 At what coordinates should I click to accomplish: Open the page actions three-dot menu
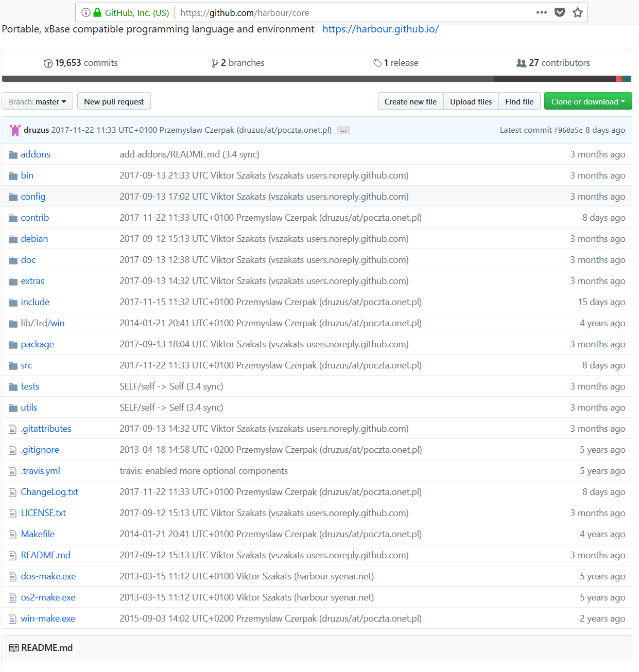pos(541,13)
